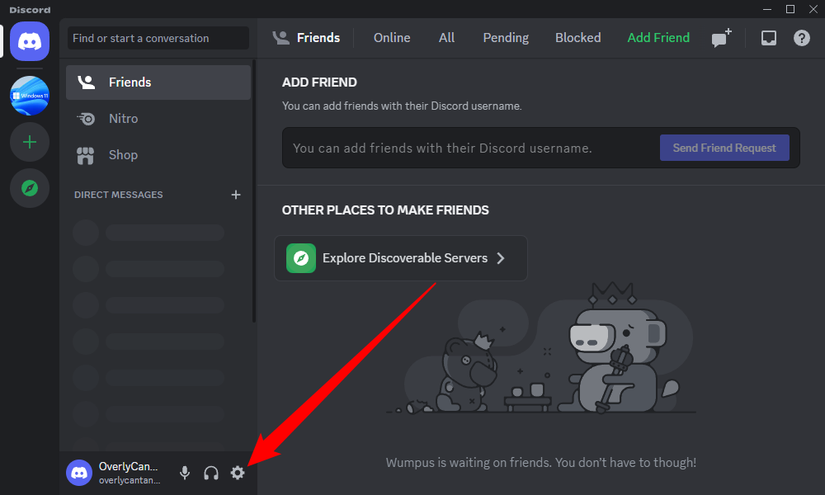Viewport: 825px width, 495px height.
Task: Create a DM with the plus icon
Action: pos(236,195)
